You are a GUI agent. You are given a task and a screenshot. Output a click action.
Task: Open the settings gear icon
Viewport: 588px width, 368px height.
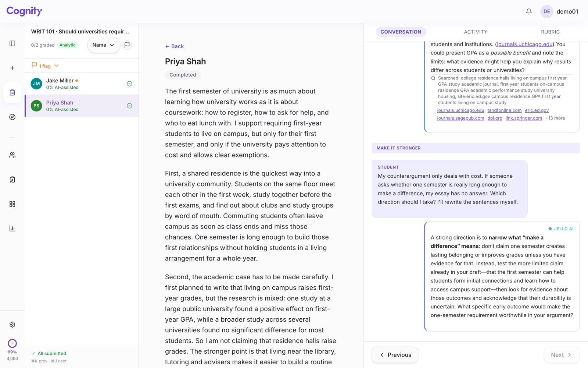(12, 325)
